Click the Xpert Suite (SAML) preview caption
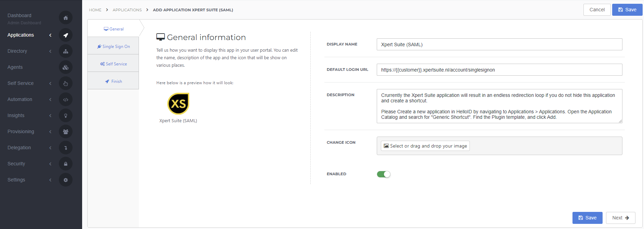This screenshot has height=229, width=644. coord(178,120)
